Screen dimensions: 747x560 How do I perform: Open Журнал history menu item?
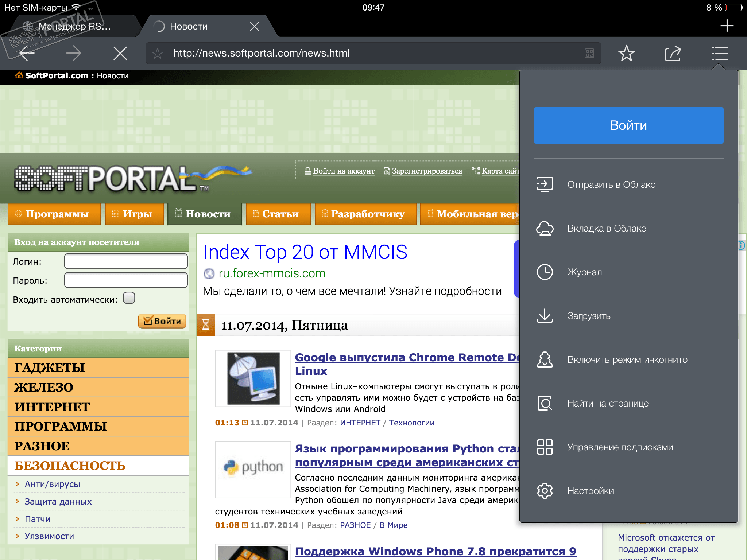(584, 272)
